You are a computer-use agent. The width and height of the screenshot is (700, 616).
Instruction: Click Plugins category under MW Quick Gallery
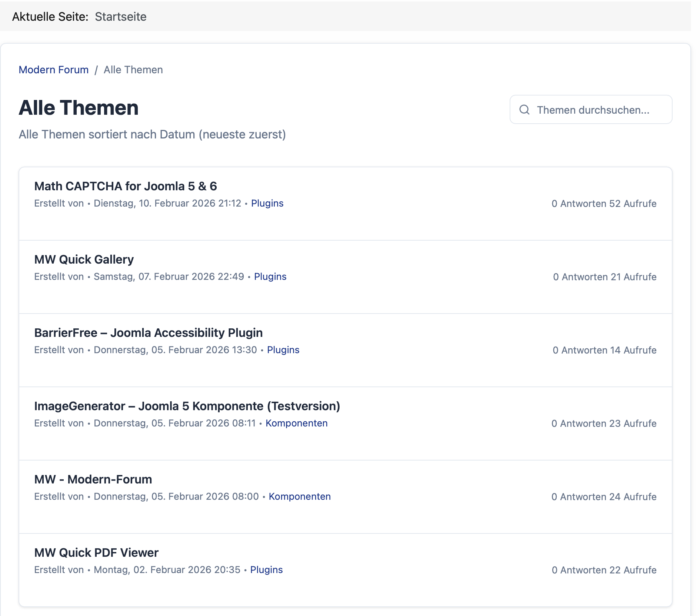(270, 277)
